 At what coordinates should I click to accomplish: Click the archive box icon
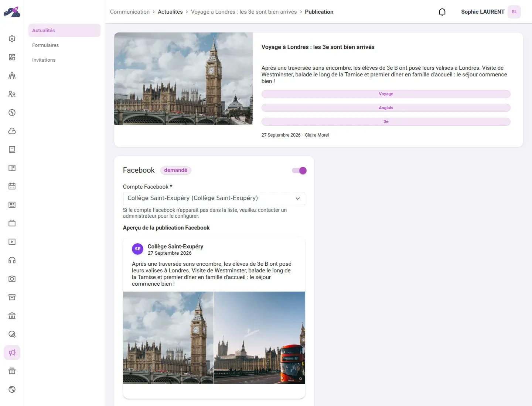tap(12, 297)
